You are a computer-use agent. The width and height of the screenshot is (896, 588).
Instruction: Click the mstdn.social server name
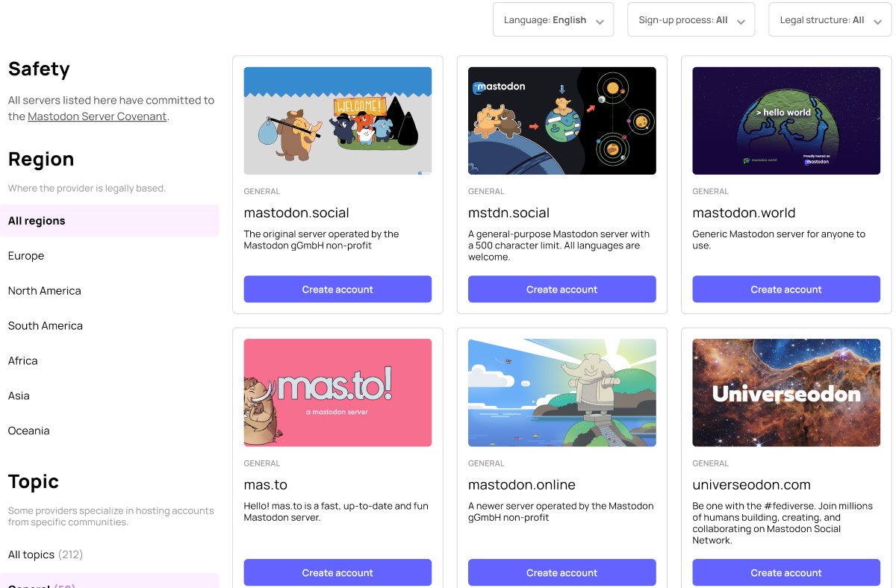point(509,213)
